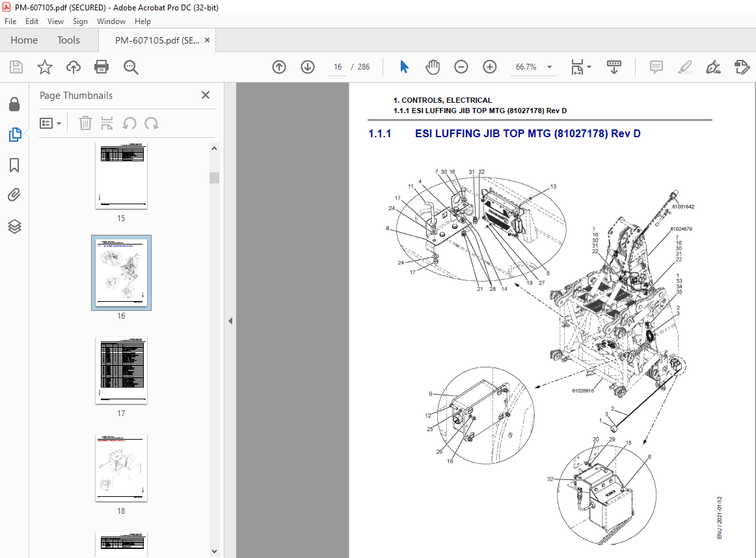
Task: Go to previous page arrow
Action: (x=279, y=67)
